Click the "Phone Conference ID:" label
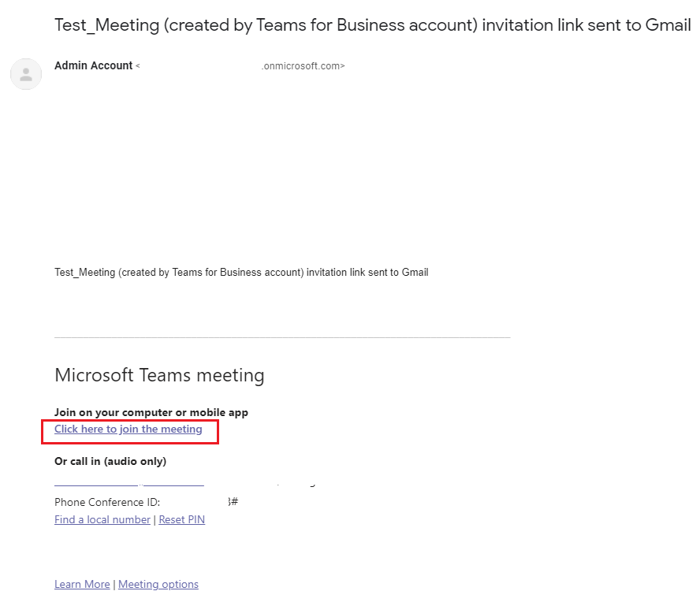Viewport: 700px width, 606px height. [x=107, y=503]
